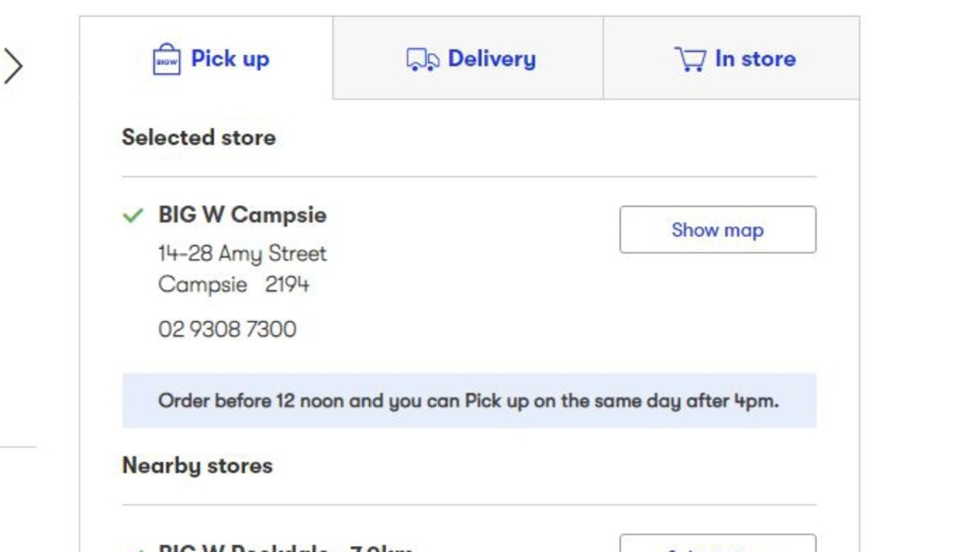Open the In store tab
The height and width of the screenshot is (552, 980).
click(731, 59)
